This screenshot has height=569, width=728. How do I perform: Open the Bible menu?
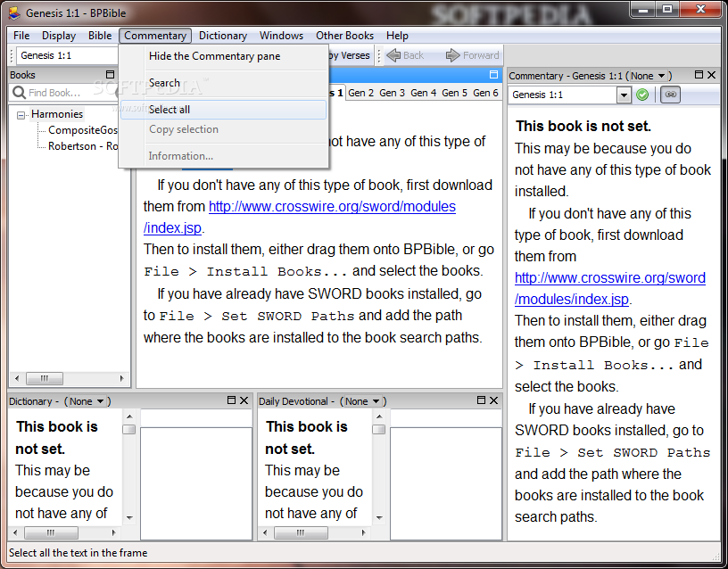pos(100,36)
